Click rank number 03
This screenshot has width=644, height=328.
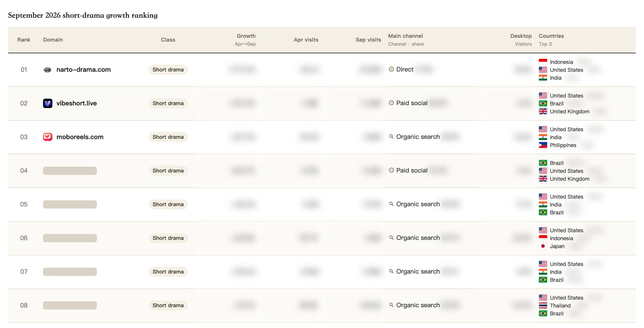point(24,137)
